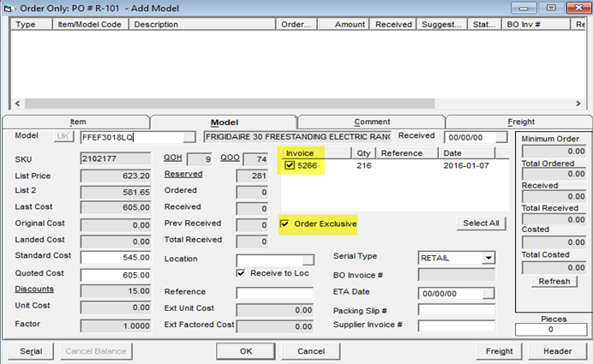Switch to the Freight tab
593x364 pixels.
pos(519,122)
